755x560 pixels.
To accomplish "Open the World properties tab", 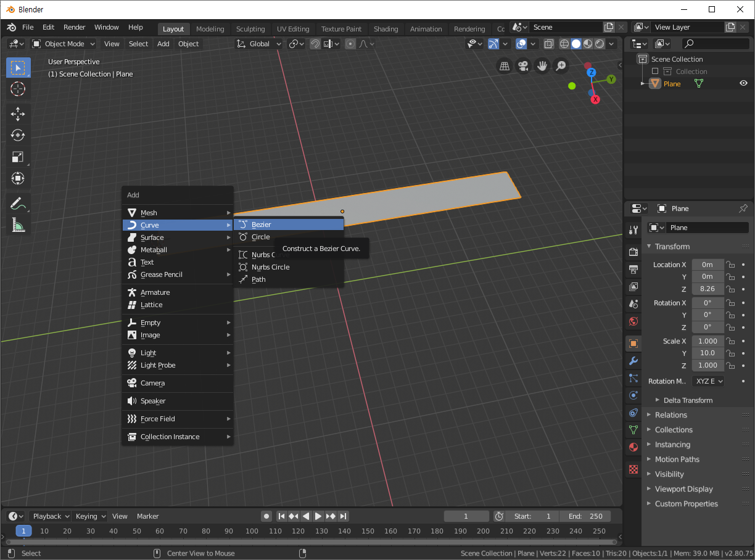I will tap(633, 321).
